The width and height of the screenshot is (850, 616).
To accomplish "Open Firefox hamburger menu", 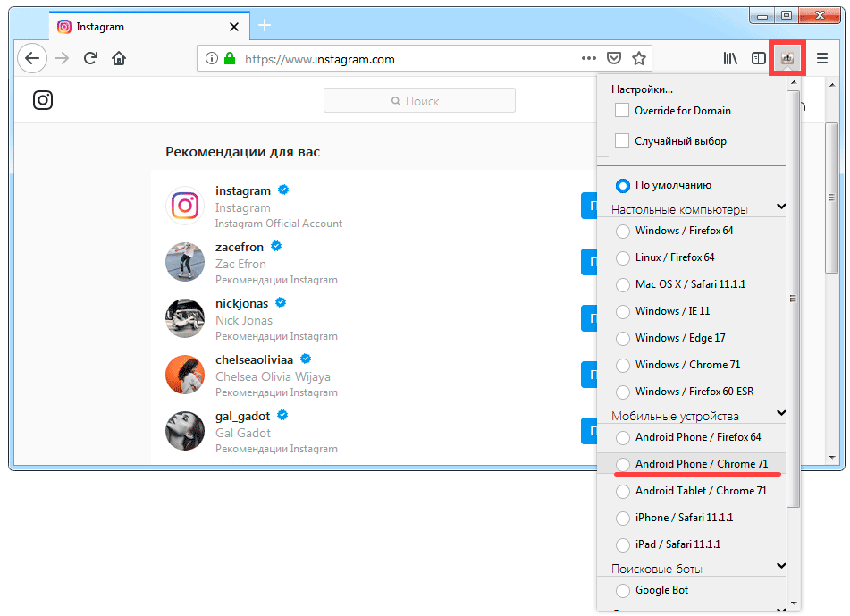I will pyautogui.click(x=822, y=59).
